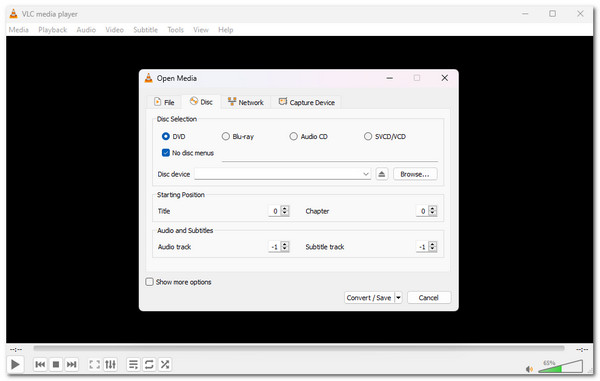Viewport: 600px width, 381px height.
Task: Open the Video menu
Action: coord(114,29)
